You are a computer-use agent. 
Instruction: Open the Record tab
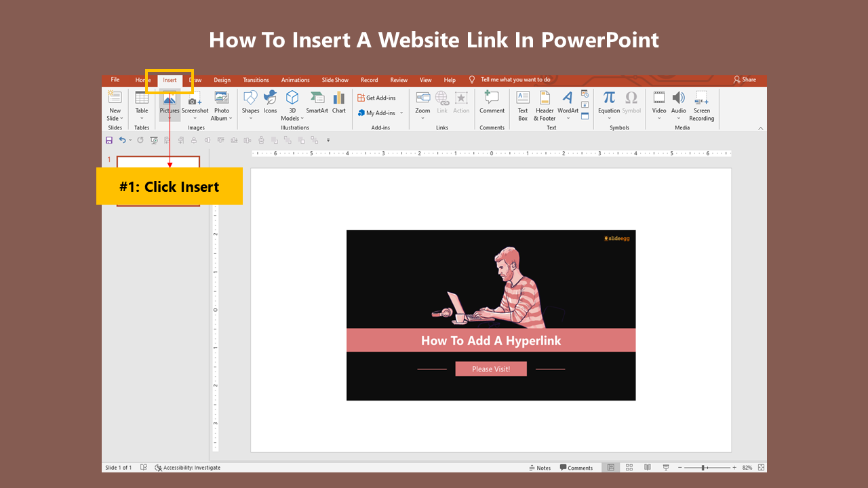(x=370, y=80)
